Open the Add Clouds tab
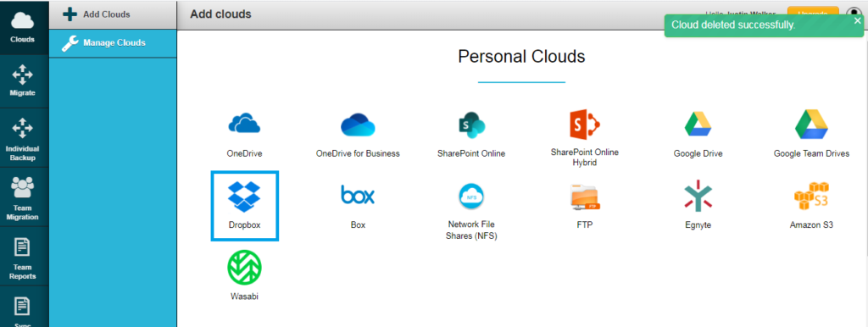 (113, 14)
